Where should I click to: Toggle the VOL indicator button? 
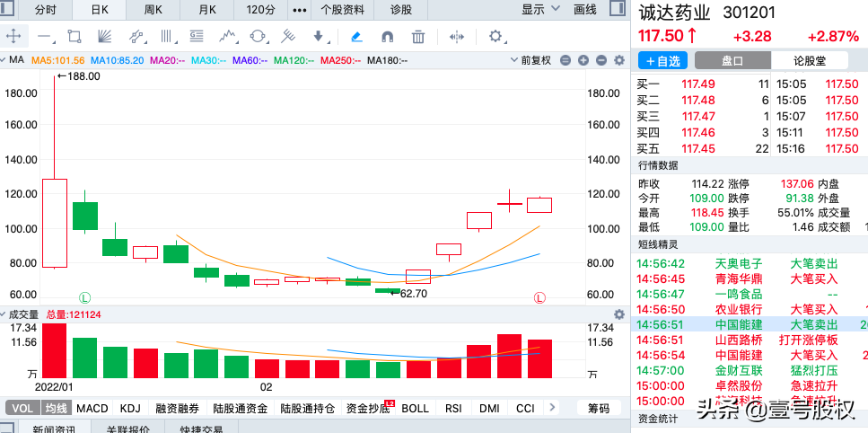coord(22,409)
